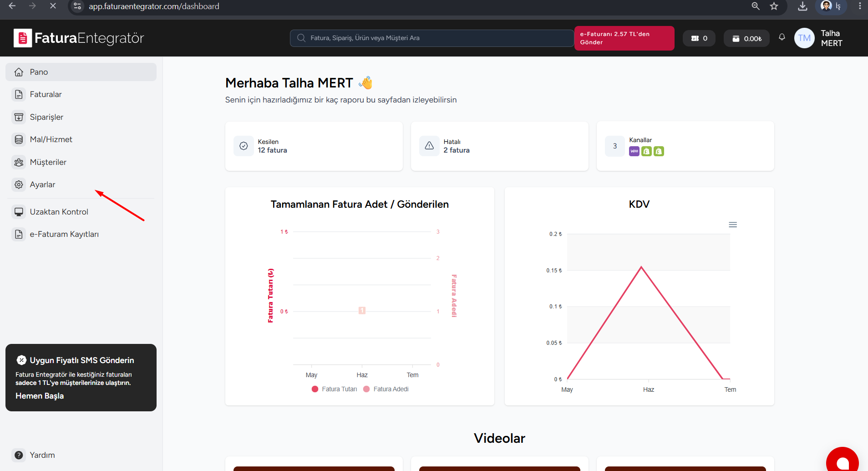Click the FaturaEntegratör logo

point(79,38)
